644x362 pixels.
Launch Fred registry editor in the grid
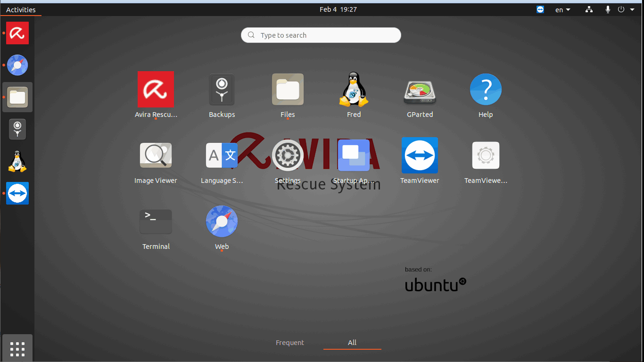pos(354,90)
